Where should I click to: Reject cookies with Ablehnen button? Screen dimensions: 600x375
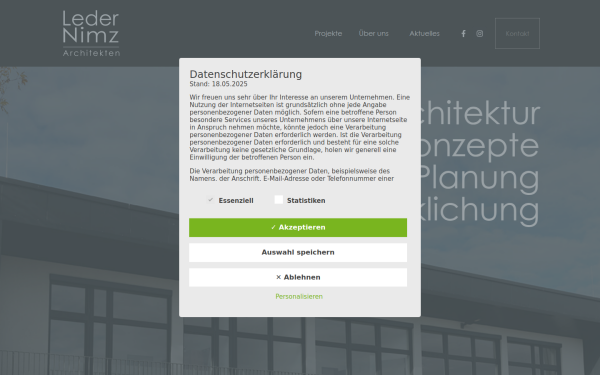[298, 277]
